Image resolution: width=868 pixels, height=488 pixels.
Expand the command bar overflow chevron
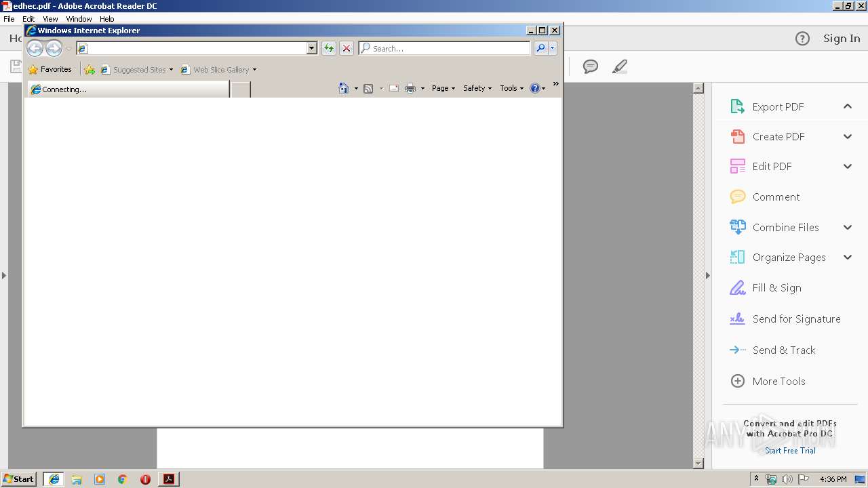pos(556,84)
